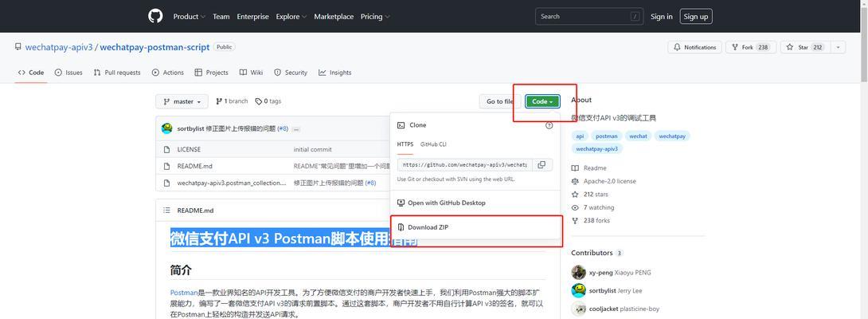View the 1 branch link
868x319 pixels.
[232, 101]
